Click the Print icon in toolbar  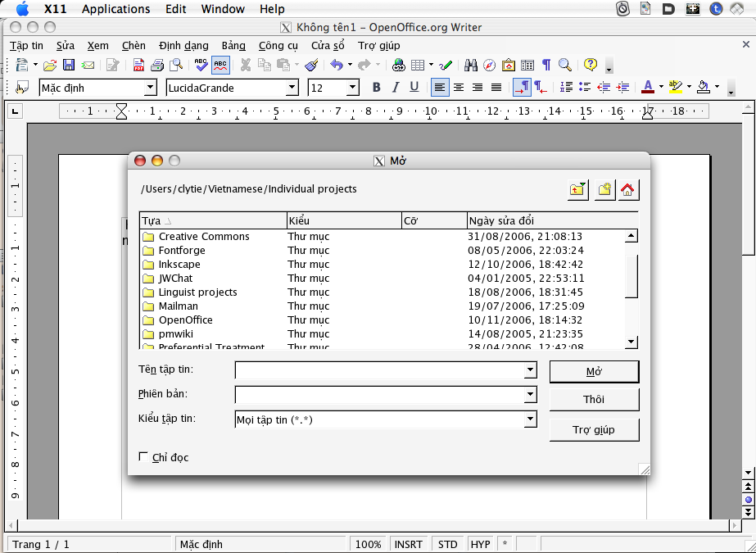coord(157,65)
